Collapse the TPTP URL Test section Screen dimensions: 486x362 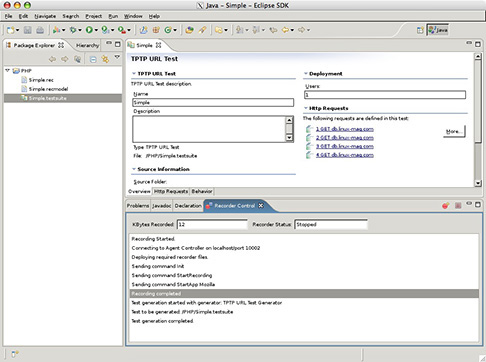pos(134,73)
